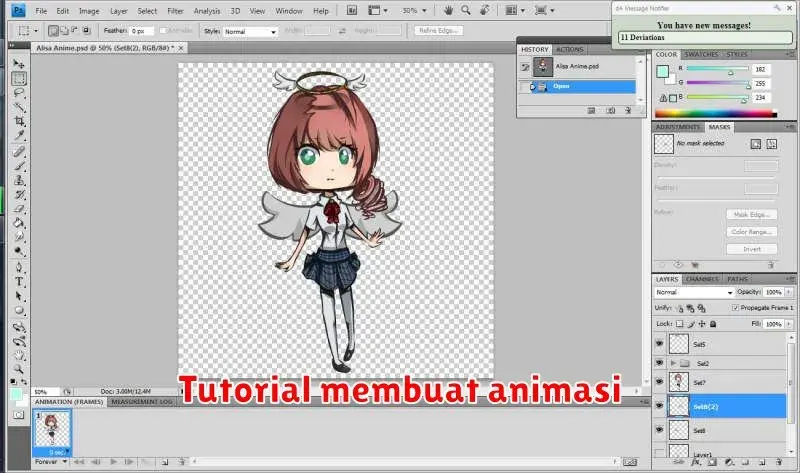Open the Forever looping options dropdown
Screen dimensions: 800x473
51,462
